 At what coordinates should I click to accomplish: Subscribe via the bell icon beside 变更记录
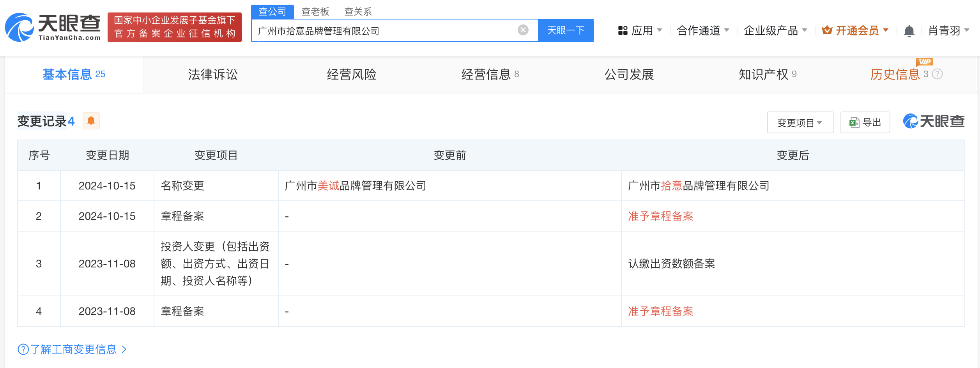tap(91, 121)
